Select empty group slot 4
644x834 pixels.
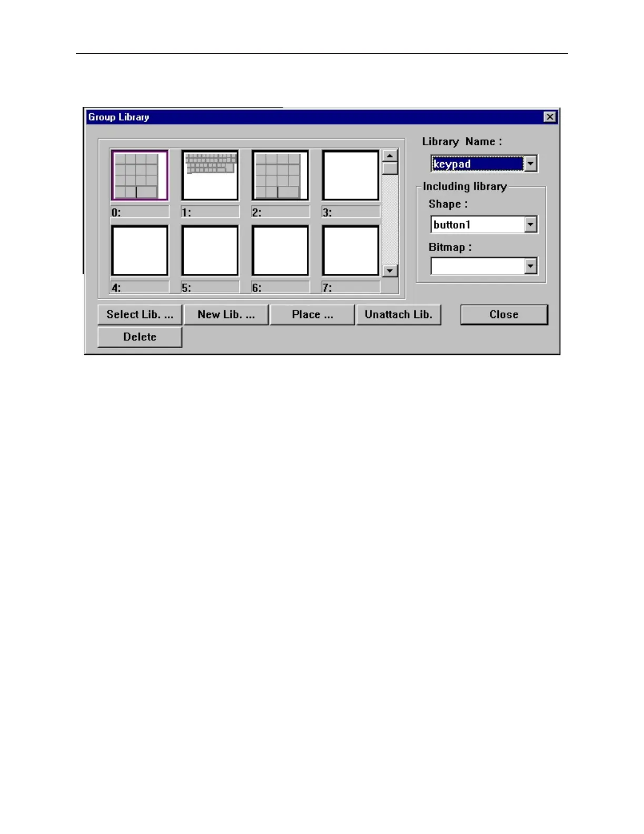(x=139, y=251)
